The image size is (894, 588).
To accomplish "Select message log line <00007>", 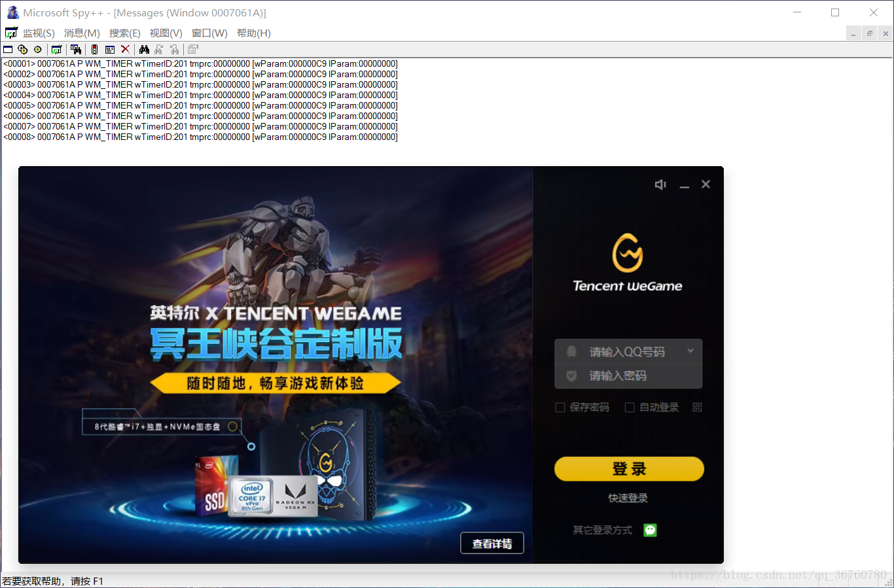I will [200, 127].
